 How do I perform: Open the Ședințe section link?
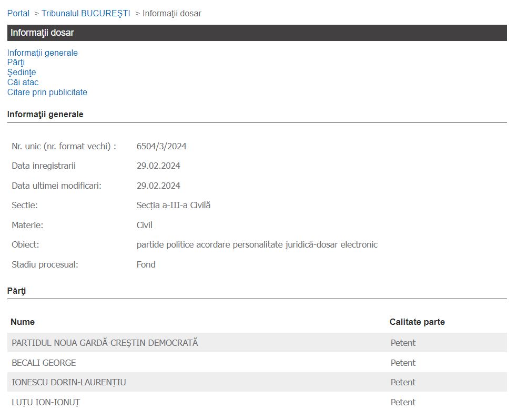(22, 73)
